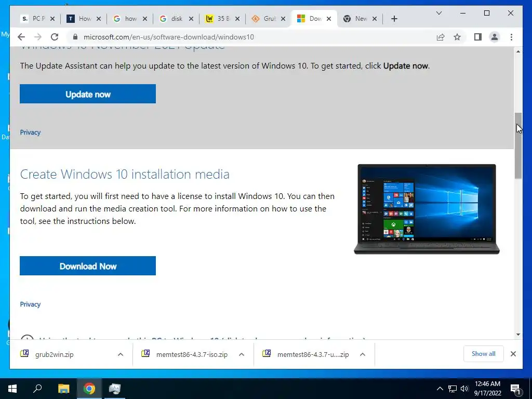The image size is (532, 399).
Task: Open the tab search chevron
Action: click(438, 13)
